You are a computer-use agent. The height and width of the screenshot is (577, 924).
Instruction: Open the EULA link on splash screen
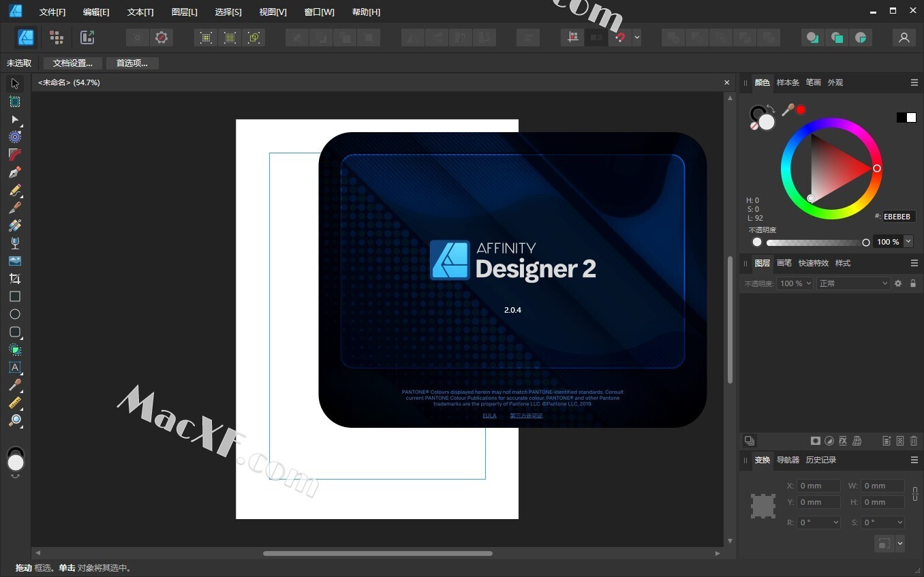coord(489,416)
